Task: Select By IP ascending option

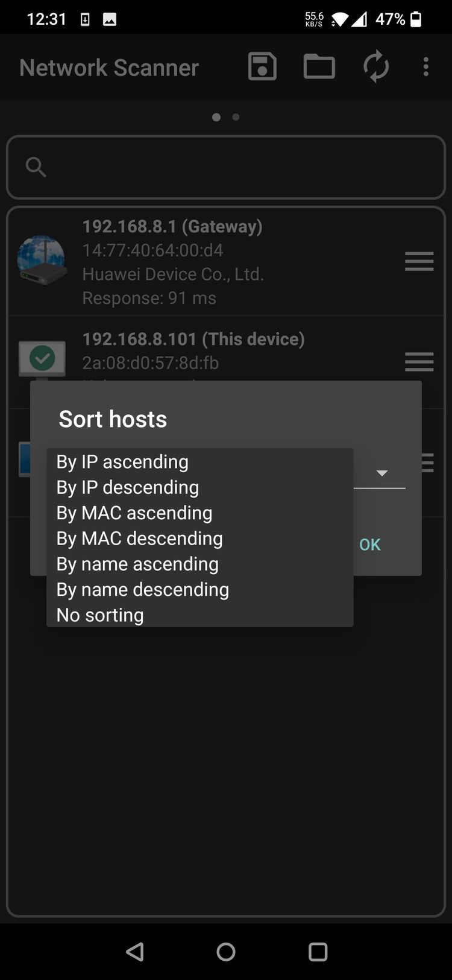Action: click(x=200, y=461)
